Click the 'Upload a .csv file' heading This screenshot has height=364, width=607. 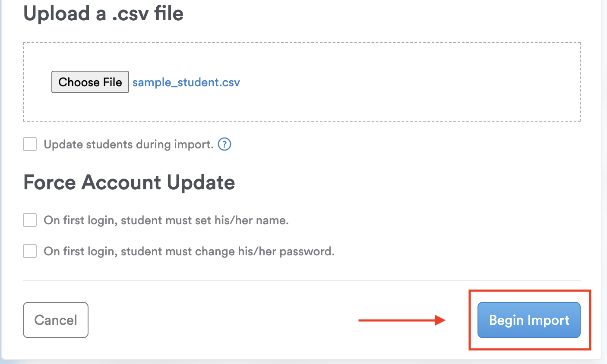coord(104,13)
